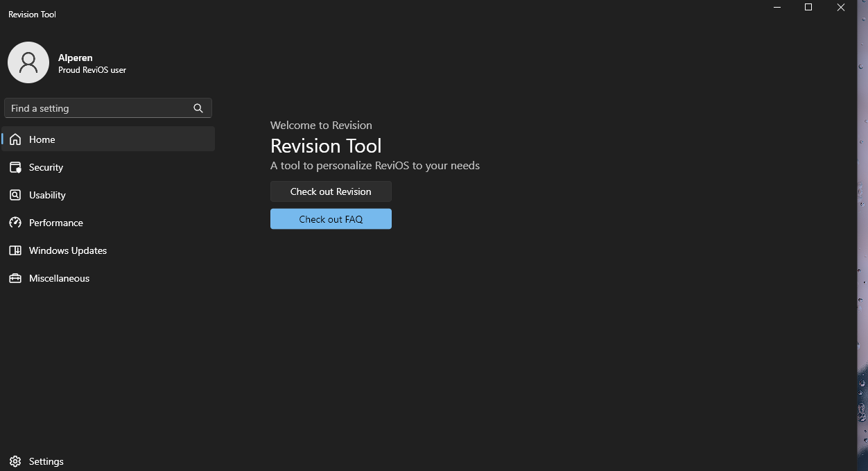Open Settings at sidebar bottom
Viewport: 868px width, 471px height.
pyautogui.click(x=108, y=461)
